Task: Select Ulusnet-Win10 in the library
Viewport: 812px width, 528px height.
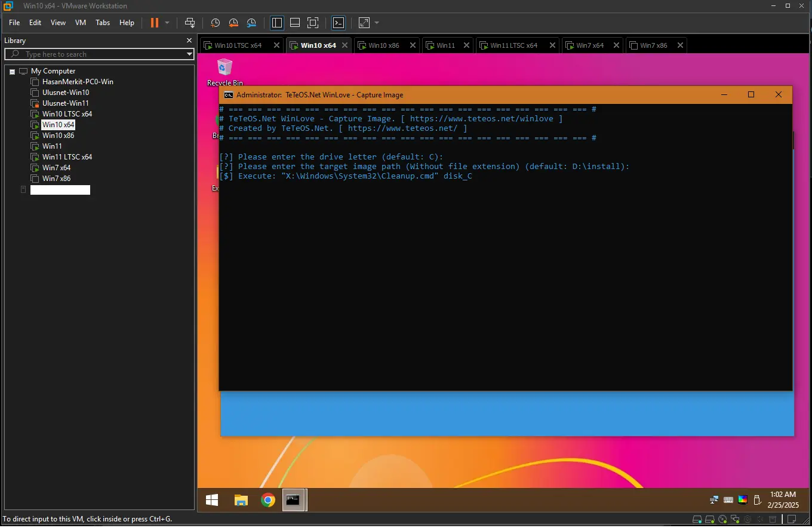Action: coord(66,93)
